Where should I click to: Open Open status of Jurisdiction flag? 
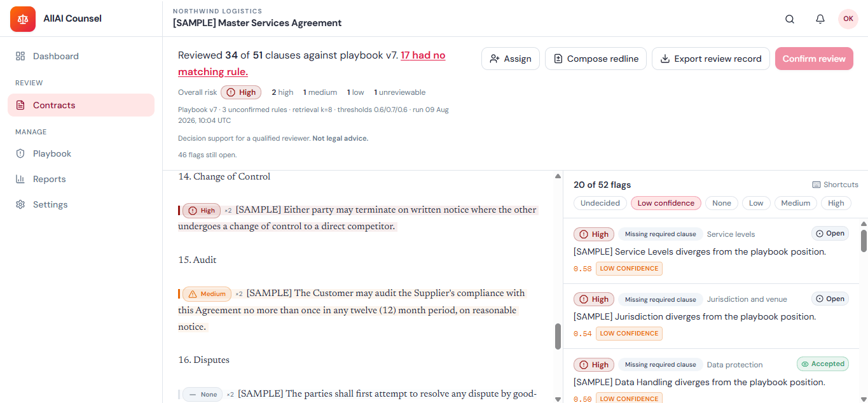830,299
